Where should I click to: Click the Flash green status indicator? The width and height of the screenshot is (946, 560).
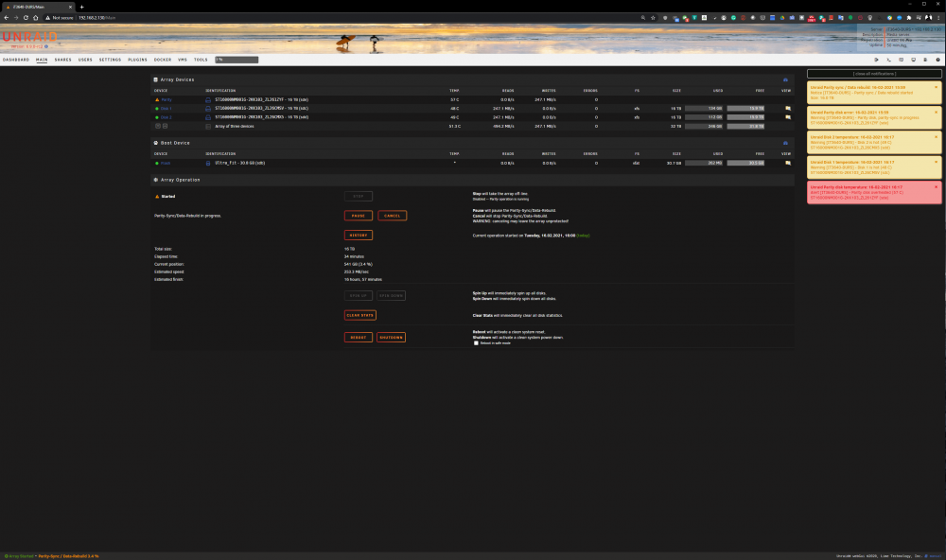click(157, 163)
